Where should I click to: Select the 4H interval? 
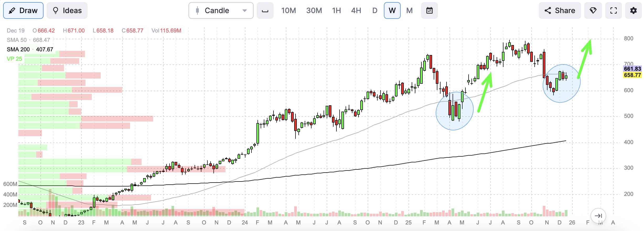[356, 10]
